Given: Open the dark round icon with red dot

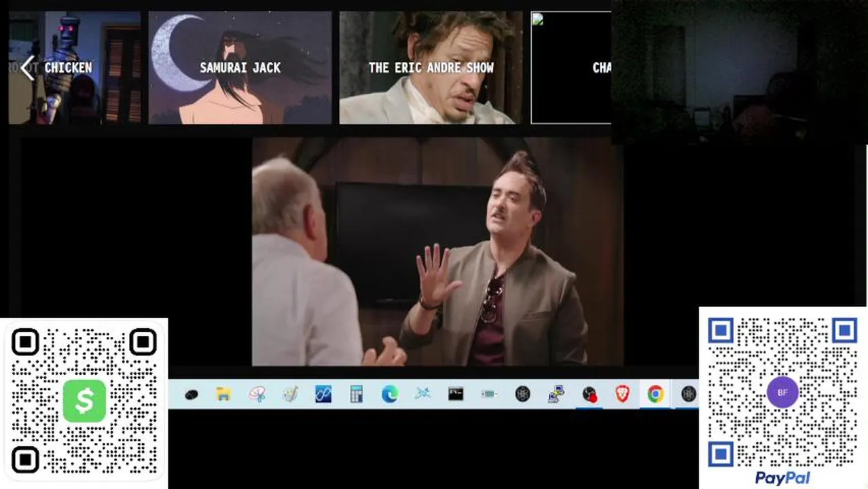Looking at the screenshot, I should pos(589,394).
